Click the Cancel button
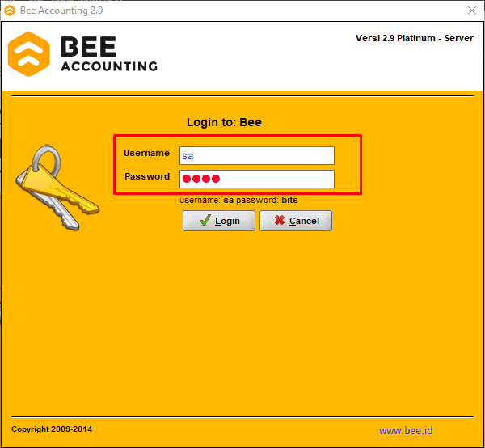Screen dimensions: 485x448 (x=296, y=221)
